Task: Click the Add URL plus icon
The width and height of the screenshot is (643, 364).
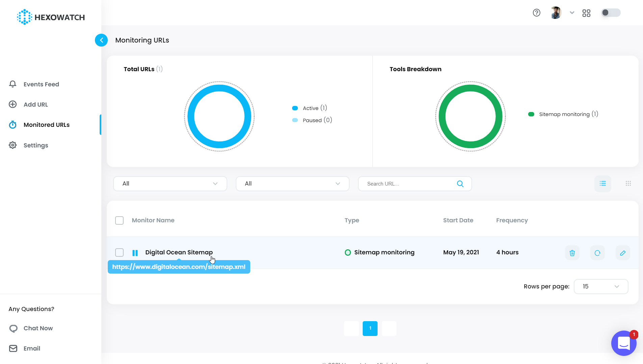Action: click(12, 104)
